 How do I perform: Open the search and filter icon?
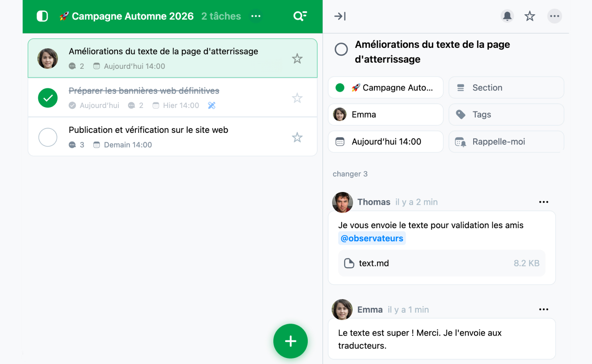tap(300, 17)
